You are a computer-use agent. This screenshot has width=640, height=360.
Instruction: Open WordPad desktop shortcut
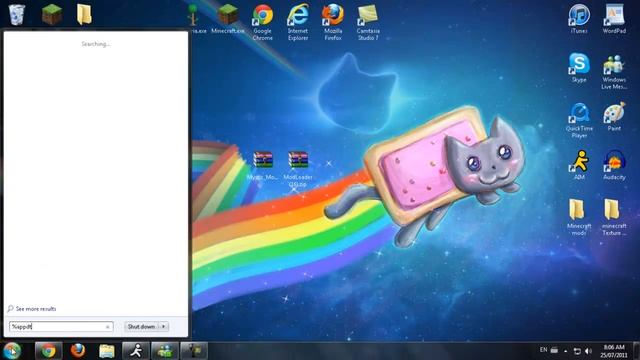[x=614, y=19]
